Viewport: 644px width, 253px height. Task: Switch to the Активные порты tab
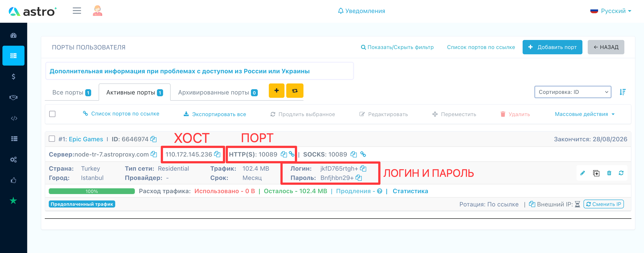pyautogui.click(x=134, y=92)
